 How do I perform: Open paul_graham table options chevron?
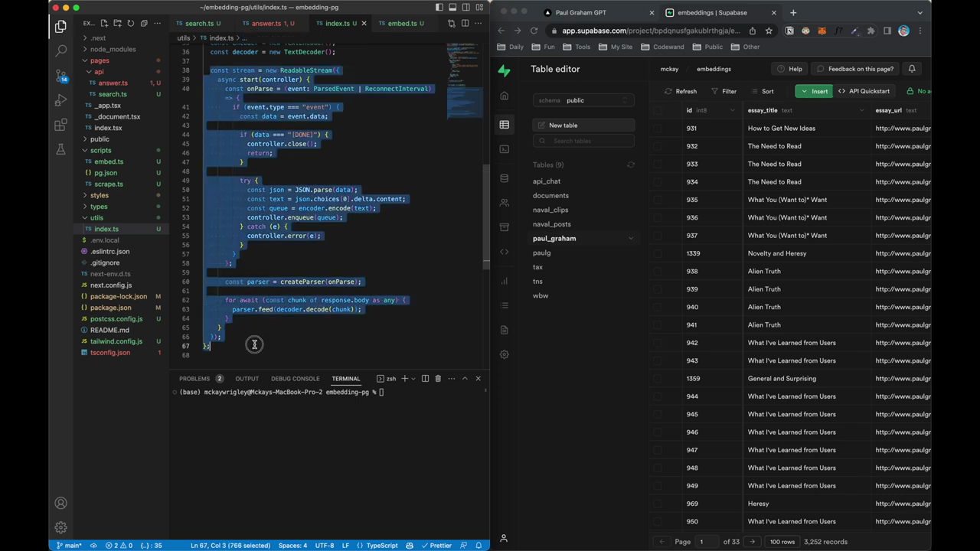631,239
